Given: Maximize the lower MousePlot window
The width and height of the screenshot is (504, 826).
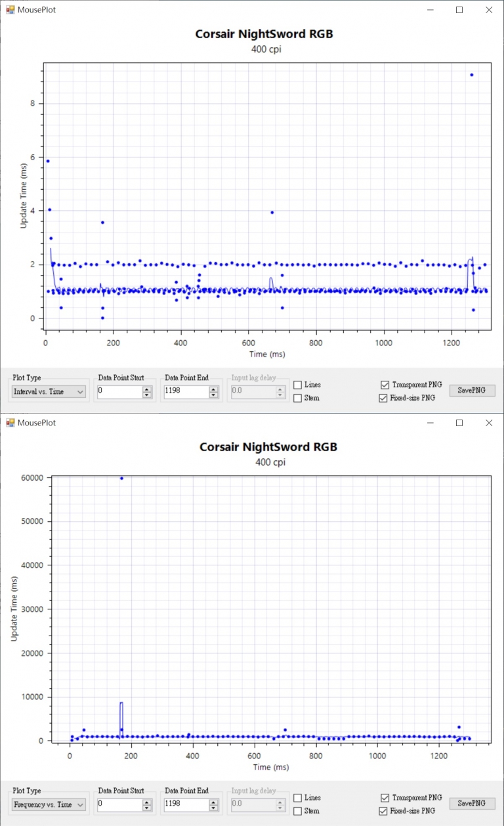Looking at the screenshot, I should pos(459,423).
